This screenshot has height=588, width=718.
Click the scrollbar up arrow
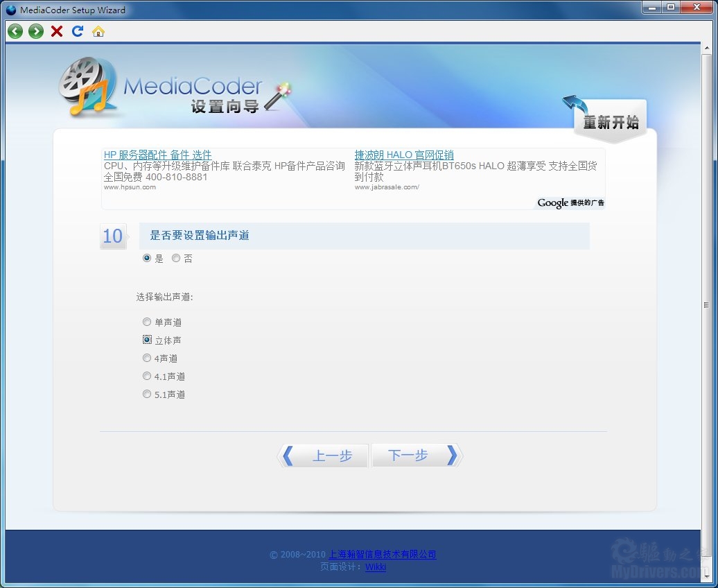[x=706, y=48]
